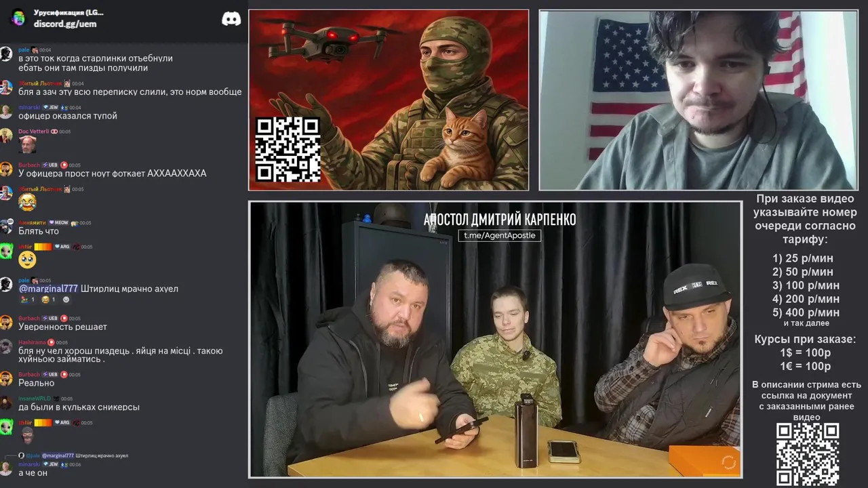Click the red badge next to Hashirama
868x488 pixels.
point(51,342)
